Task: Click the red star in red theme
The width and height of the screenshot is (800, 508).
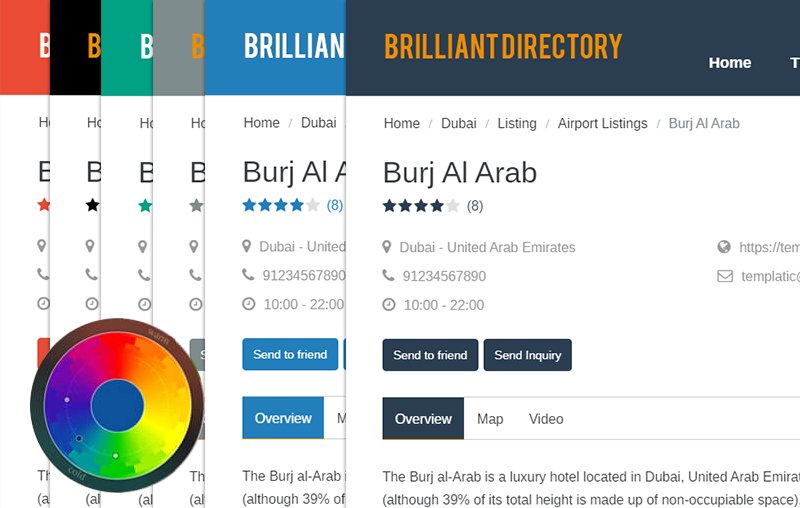Action: (x=44, y=205)
